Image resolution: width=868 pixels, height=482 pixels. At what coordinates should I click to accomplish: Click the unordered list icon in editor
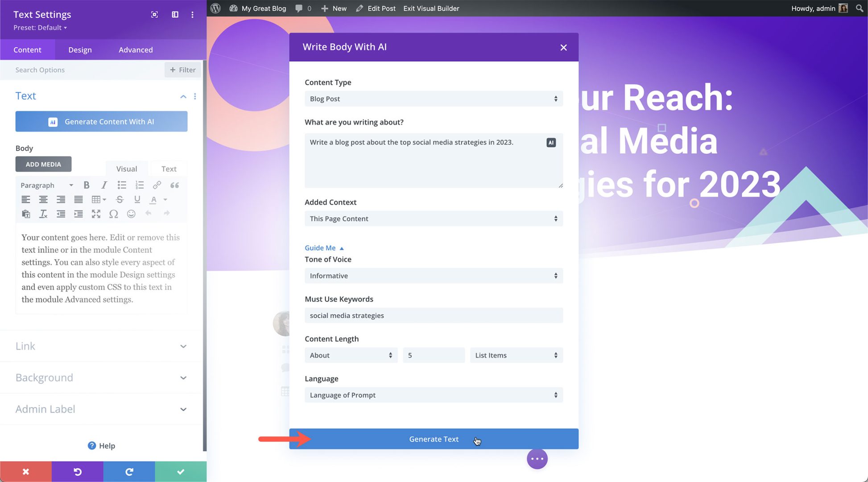121,185
